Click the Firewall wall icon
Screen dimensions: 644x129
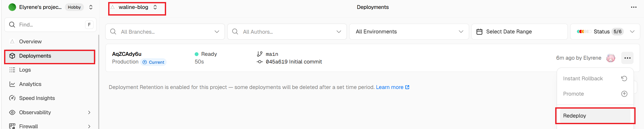point(12,126)
